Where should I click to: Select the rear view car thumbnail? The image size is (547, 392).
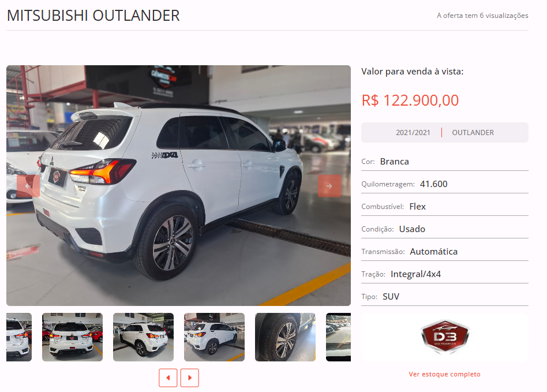click(72, 337)
